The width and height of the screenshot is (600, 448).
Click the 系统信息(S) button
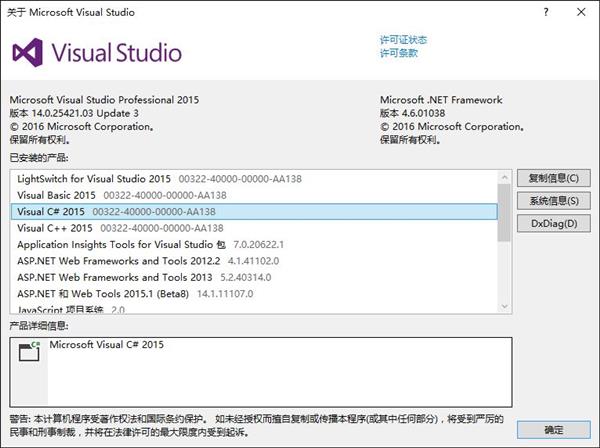pyautogui.click(x=554, y=201)
